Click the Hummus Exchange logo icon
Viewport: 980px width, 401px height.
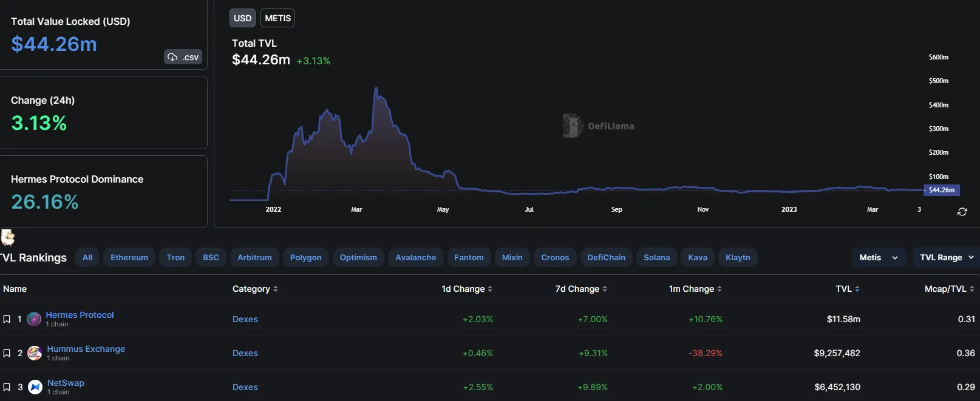[35, 352]
